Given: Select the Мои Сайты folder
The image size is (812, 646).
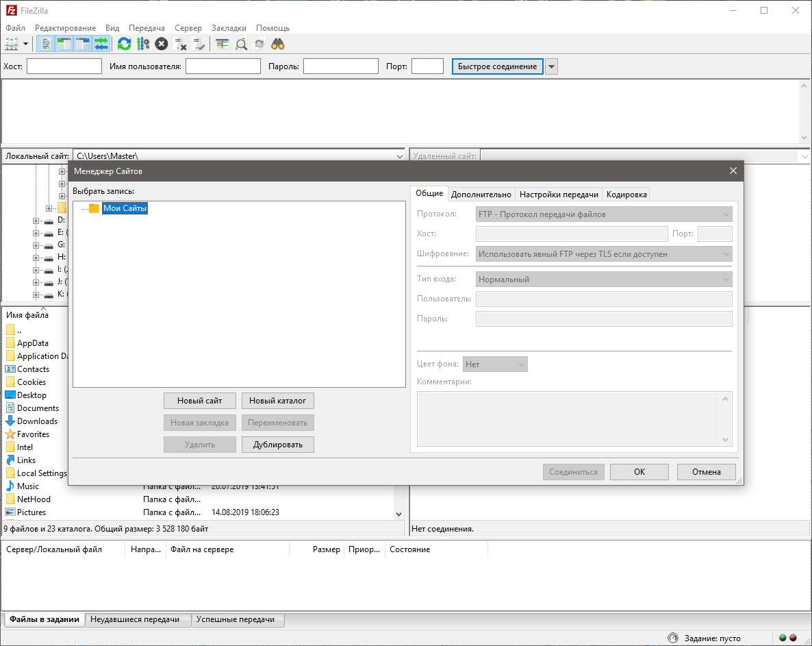Looking at the screenshot, I should [125, 208].
